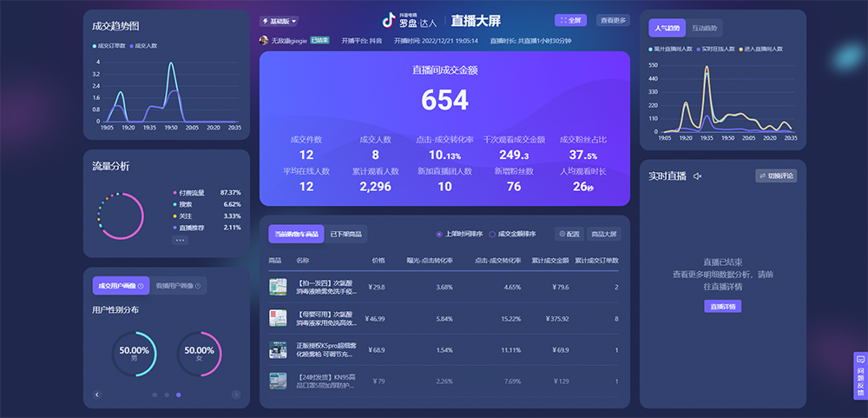This screenshot has height=418, width=868.
Task: Select the 成交金额排序 radio option
Action: [492, 234]
